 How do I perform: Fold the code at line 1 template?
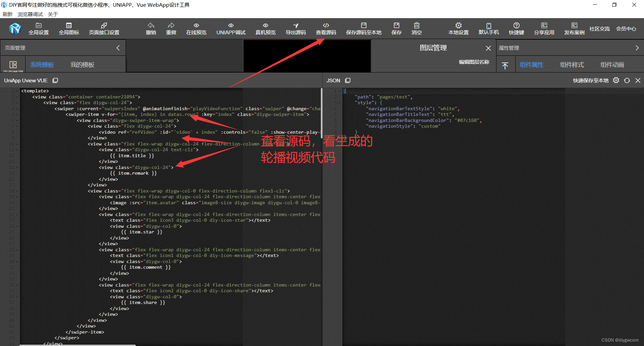coord(17,91)
